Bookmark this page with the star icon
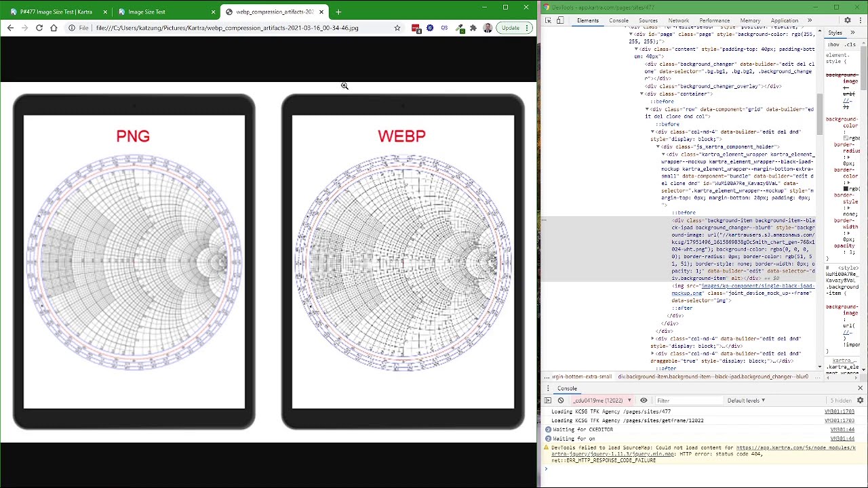Viewport: 868px width, 488px height. point(397,28)
